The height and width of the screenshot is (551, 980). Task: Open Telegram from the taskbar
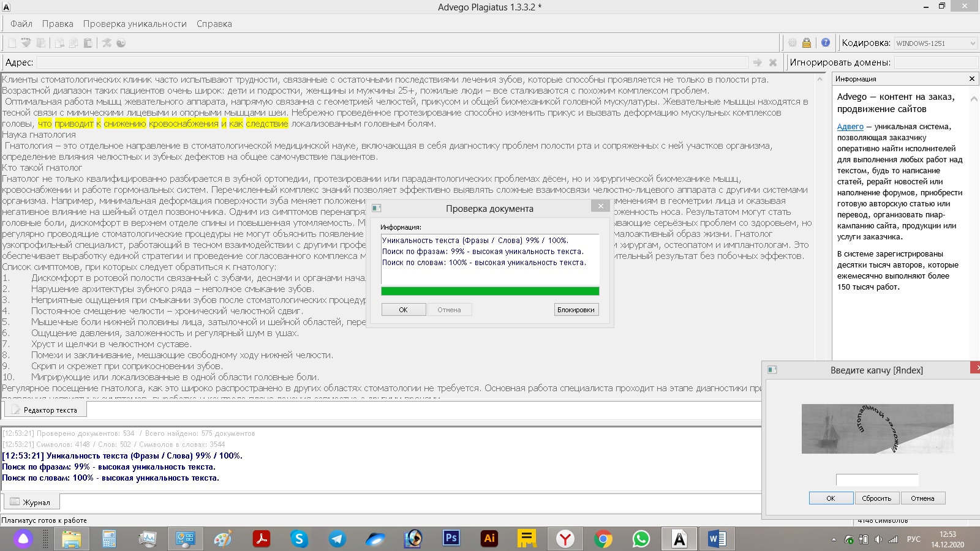(x=337, y=539)
